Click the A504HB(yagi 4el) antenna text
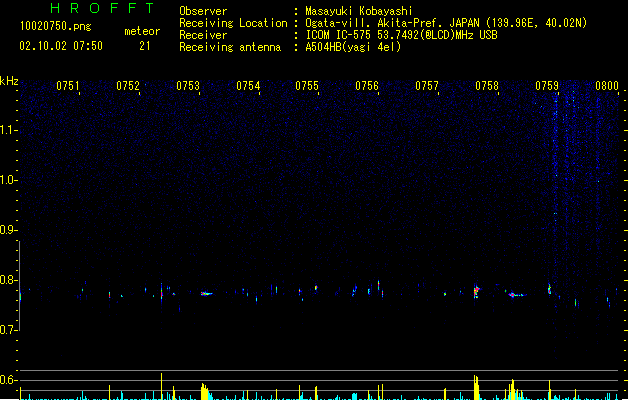This screenshot has width=629, height=400. (353, 47)
